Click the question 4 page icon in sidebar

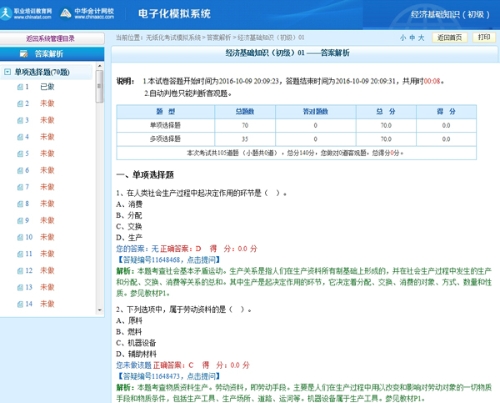point(20,137)
